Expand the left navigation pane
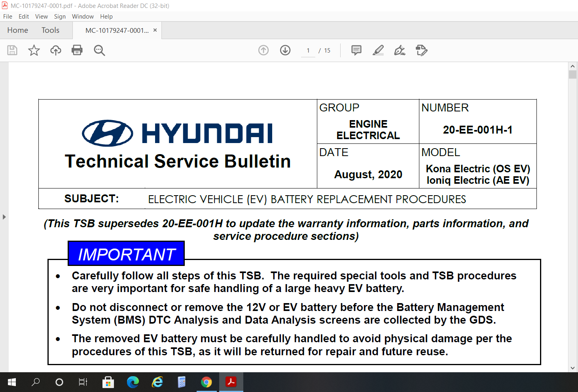578x392 pixels. (x=4, y=217)
